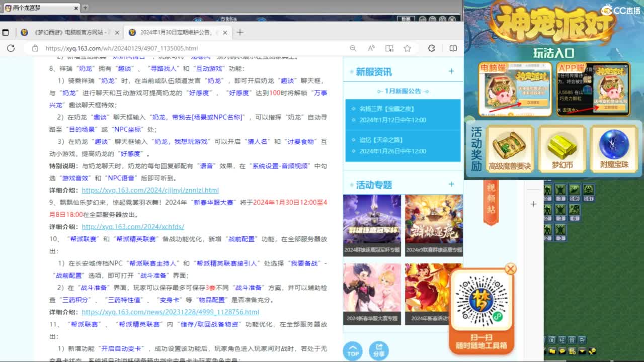Close the QR code toolbox popup
This screenshot has width=644, height=362.
coord(510,269)
